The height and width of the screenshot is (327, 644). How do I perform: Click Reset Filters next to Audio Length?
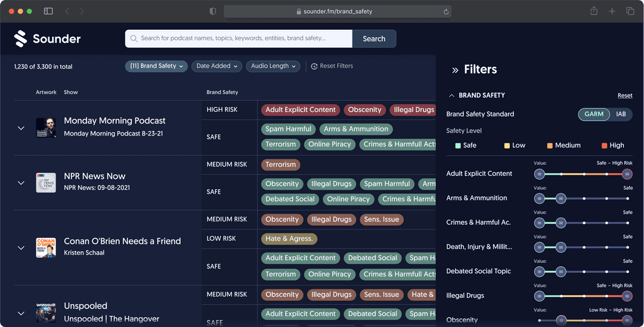click(332, 66)
